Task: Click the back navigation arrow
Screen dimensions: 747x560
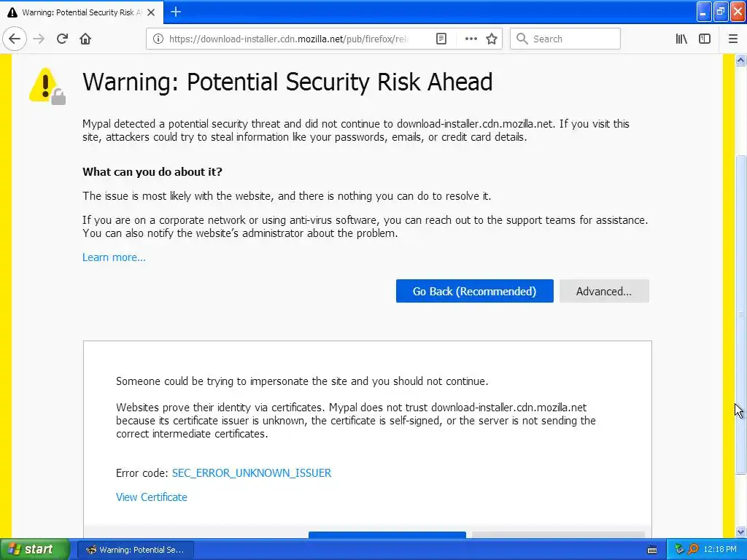Action: (x=15, y=39)
